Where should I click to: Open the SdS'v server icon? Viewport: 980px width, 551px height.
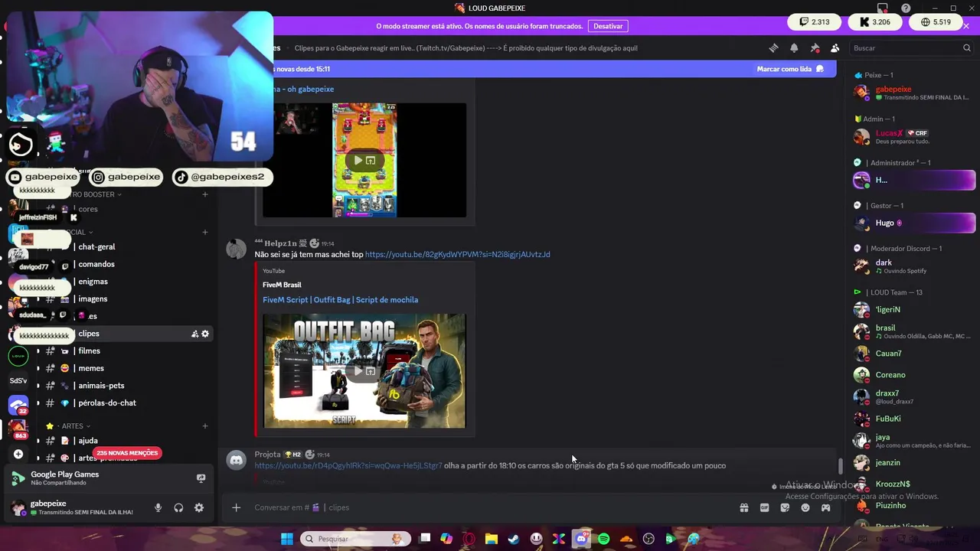pyautogui.click(x=18, y=380)
